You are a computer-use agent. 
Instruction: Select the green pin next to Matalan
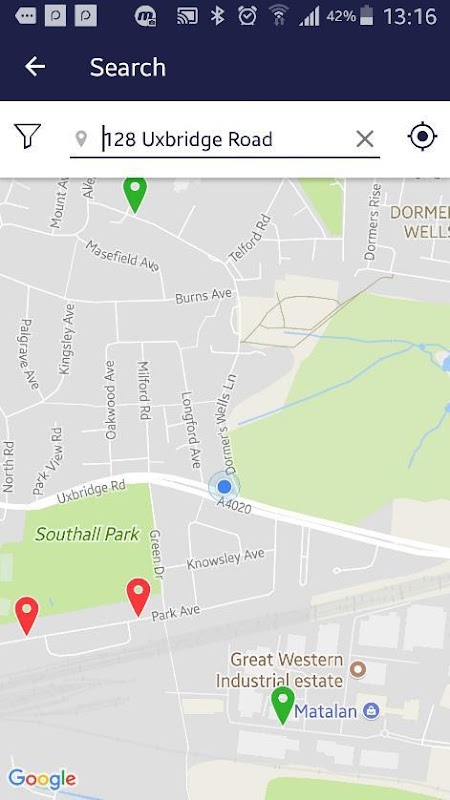click(x=283, y=706)
